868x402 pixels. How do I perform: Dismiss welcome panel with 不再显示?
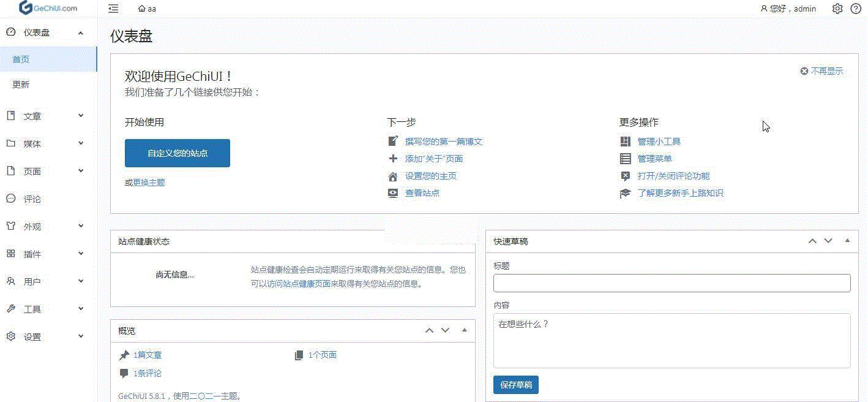(821, 71)
